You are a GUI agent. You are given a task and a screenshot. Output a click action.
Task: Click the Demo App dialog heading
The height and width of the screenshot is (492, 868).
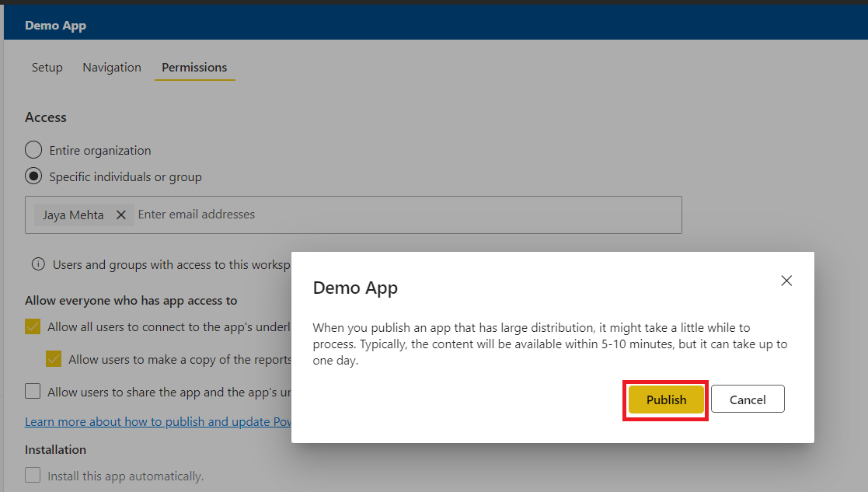(355, 287)
